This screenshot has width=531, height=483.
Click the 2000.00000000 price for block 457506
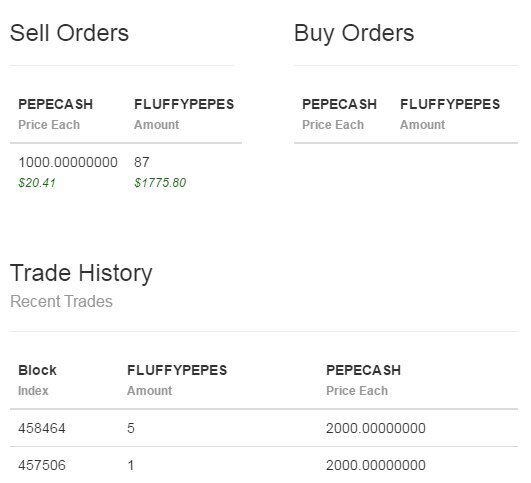coord(376,465)
